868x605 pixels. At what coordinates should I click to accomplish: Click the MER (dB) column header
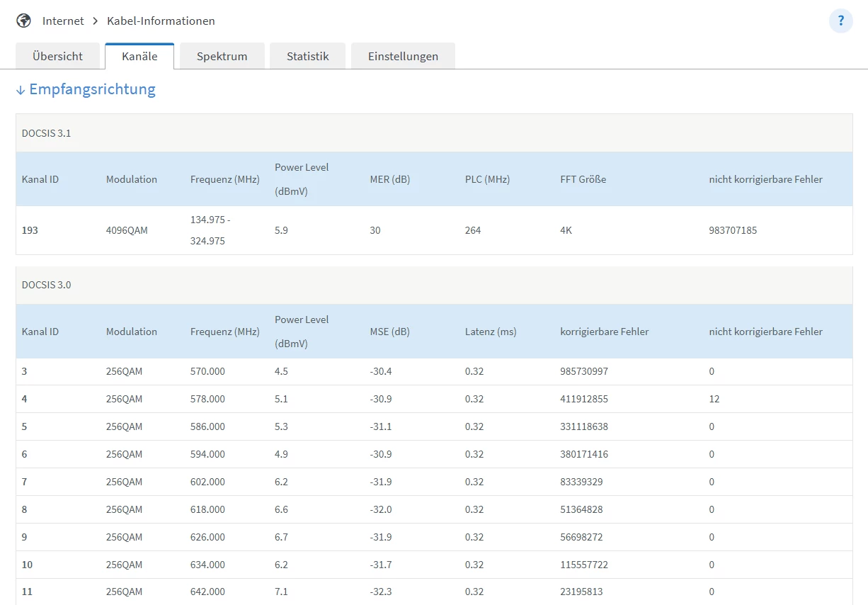(389, 179)
